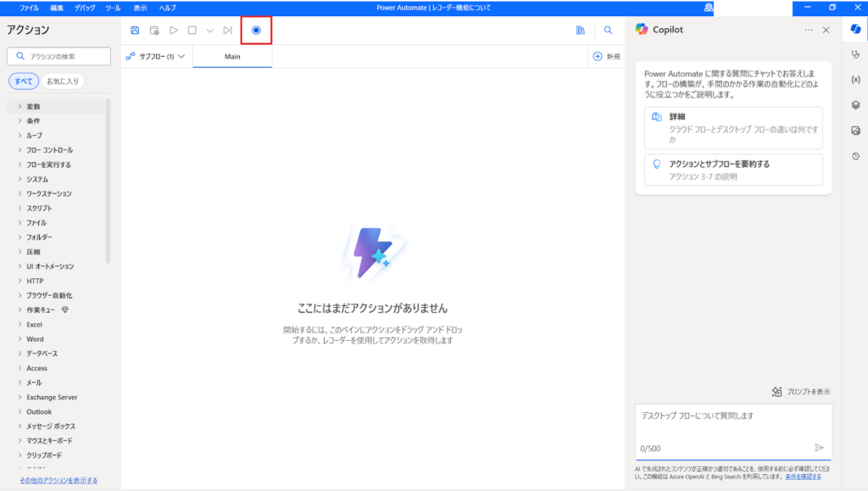The height and width of the screenshot is (491, 868).
Task: Switch to the Main tab
Action: (233, 57)
